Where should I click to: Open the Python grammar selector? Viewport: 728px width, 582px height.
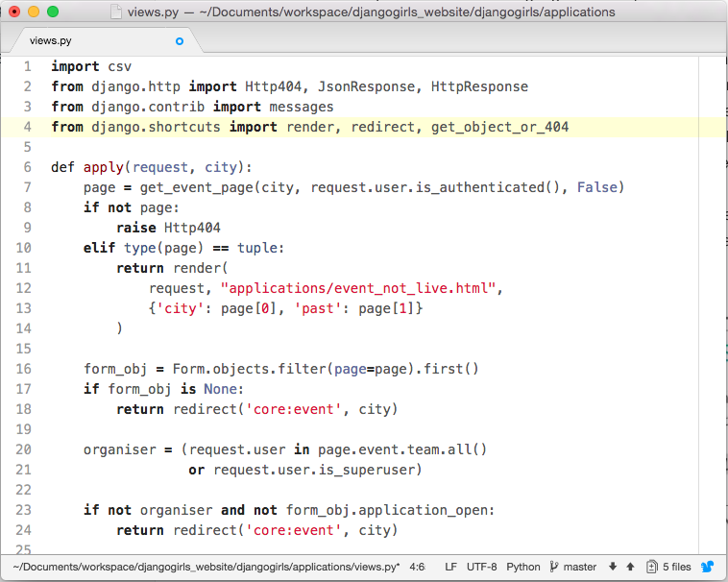[x=523, y=567]
